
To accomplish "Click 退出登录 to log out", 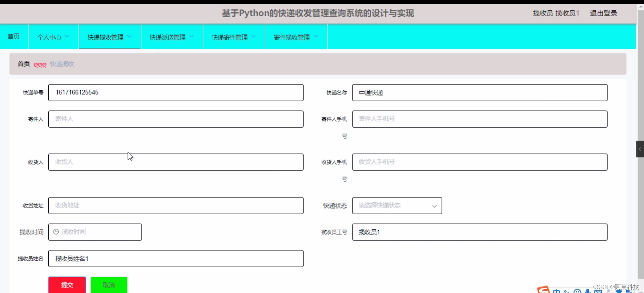I will [x=603, y=13].
